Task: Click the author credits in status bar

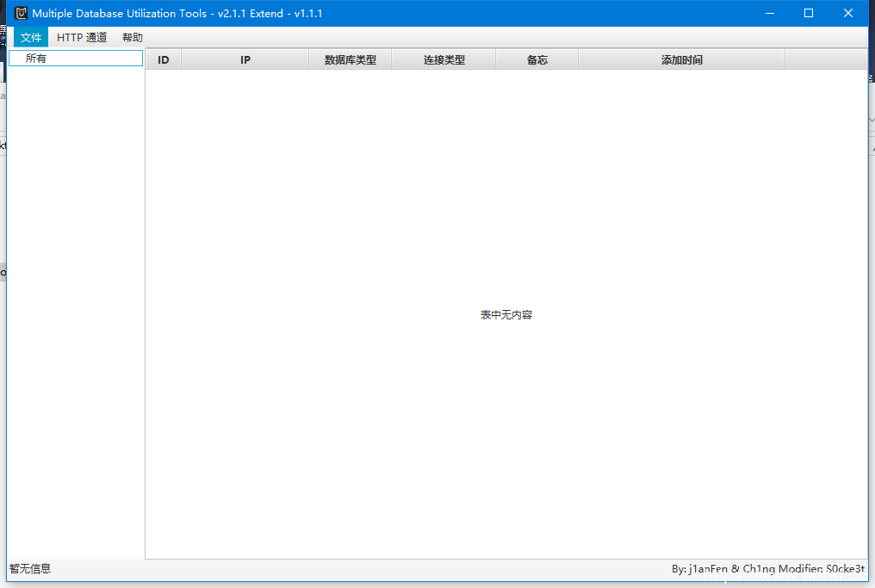Action: pyautogui.click(x=768, y=569)
